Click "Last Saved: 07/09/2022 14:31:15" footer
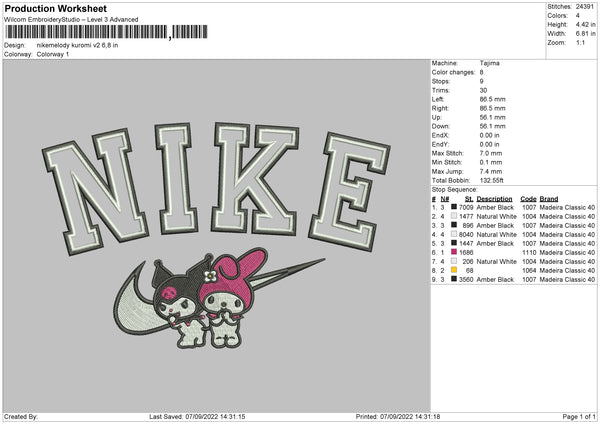This screenshot has height=424, width=600. 197,417
